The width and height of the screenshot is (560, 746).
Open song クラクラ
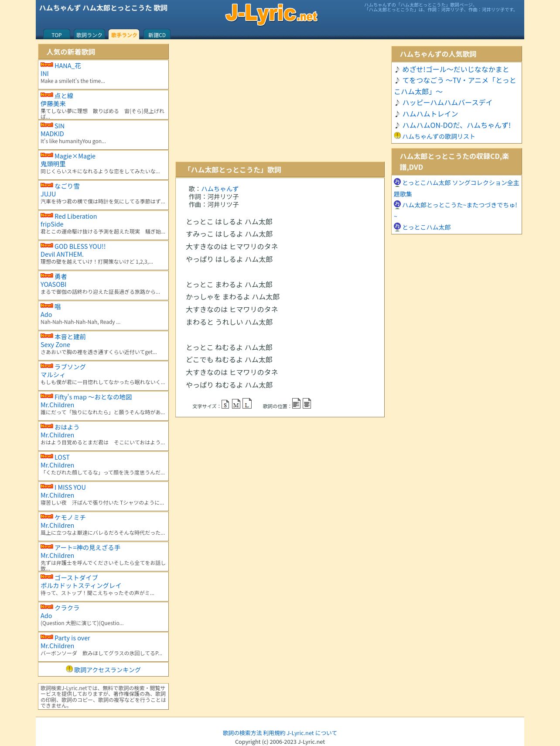67,608
